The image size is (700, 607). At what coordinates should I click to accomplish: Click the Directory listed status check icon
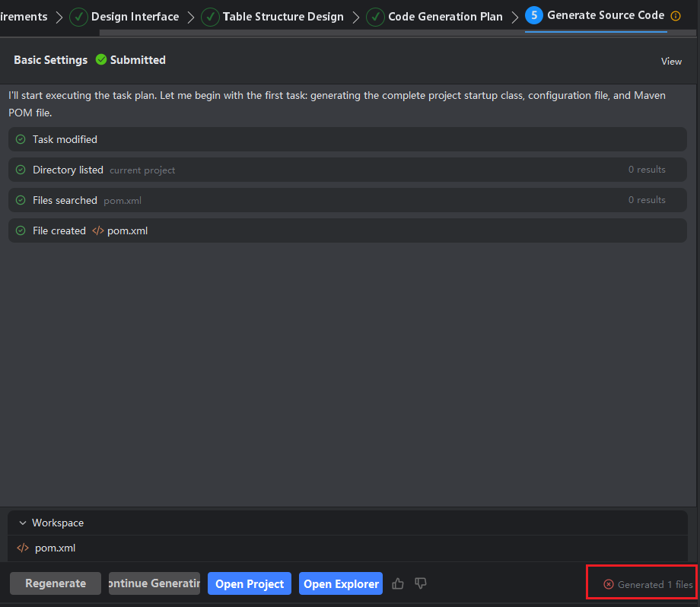[21, 170]
